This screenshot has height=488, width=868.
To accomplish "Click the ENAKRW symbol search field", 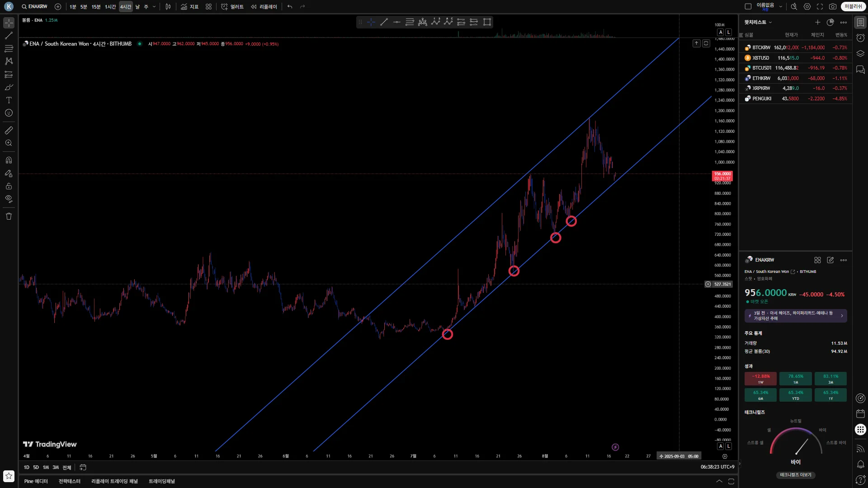I will pos(35,7).
